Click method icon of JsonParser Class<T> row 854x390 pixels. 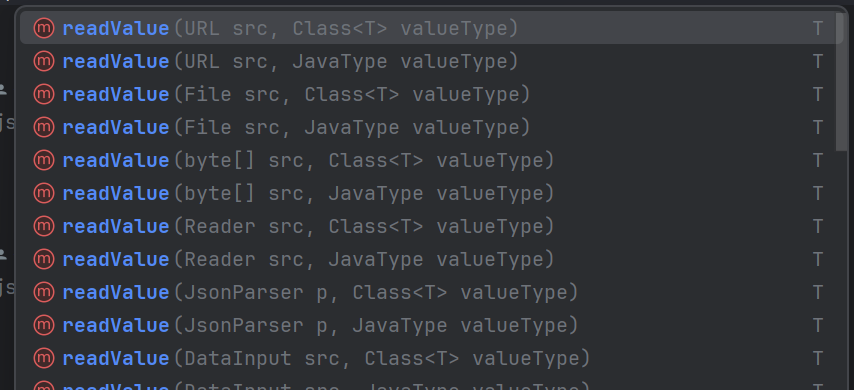click(x=44, y=292)
